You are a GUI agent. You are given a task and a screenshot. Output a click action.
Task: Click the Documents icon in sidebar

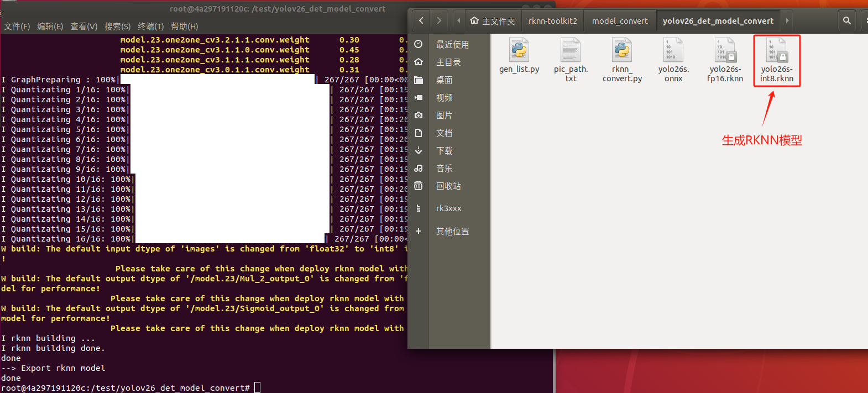coord(419,133)
